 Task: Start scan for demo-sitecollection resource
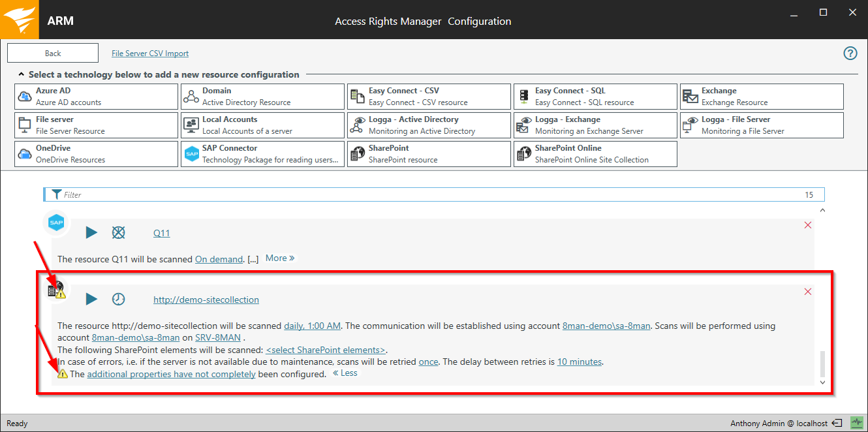pyautogui.click(x=91, y=299)
